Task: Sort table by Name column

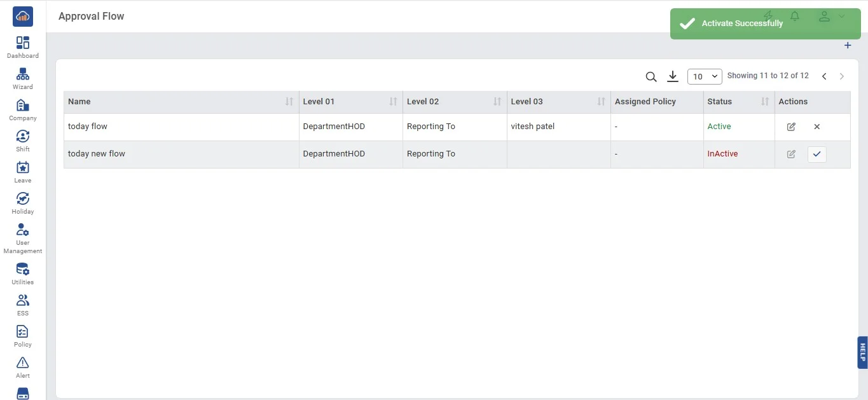Action: [x=289, y=102]
